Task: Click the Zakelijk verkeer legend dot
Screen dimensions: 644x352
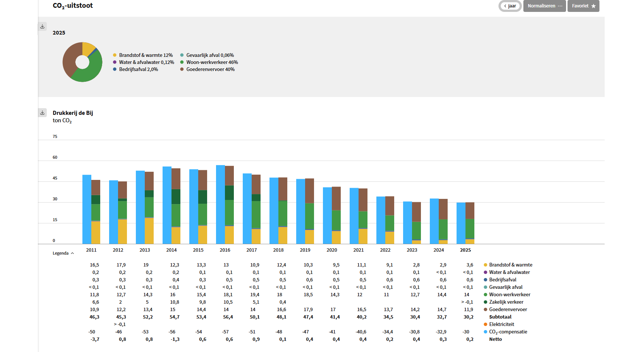Action: (x=485, y=302)
